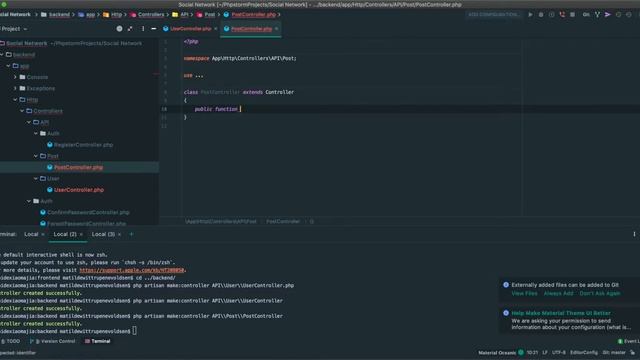Image resolution: width=640 pixels, height=360 pixels.
Task: Add a new terminal tab with plus icon
Action: pos(131,234)
